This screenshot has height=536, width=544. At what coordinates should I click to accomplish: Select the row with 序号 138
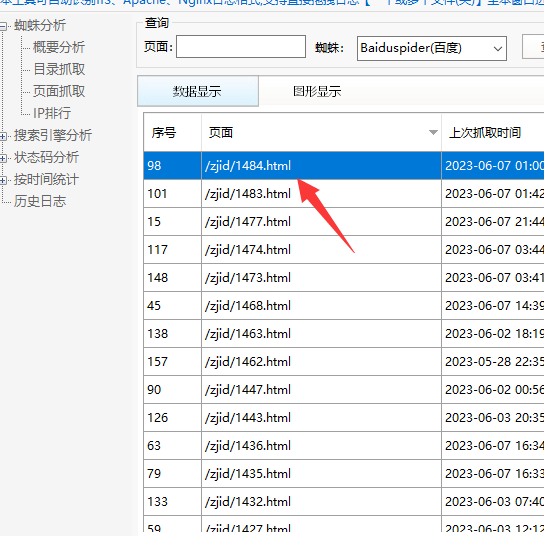coord(344,334)
